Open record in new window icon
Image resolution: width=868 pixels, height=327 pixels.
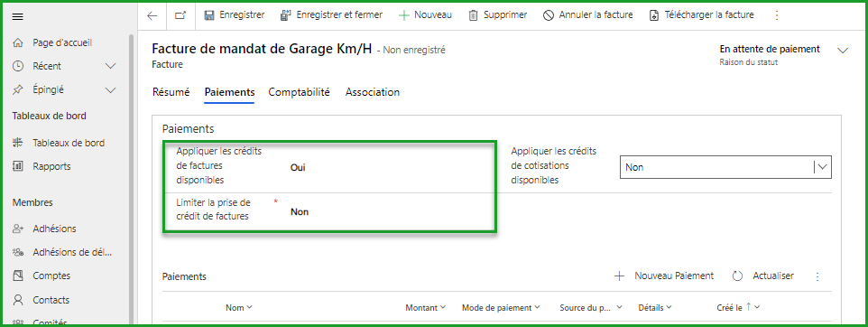coord(180,15)
